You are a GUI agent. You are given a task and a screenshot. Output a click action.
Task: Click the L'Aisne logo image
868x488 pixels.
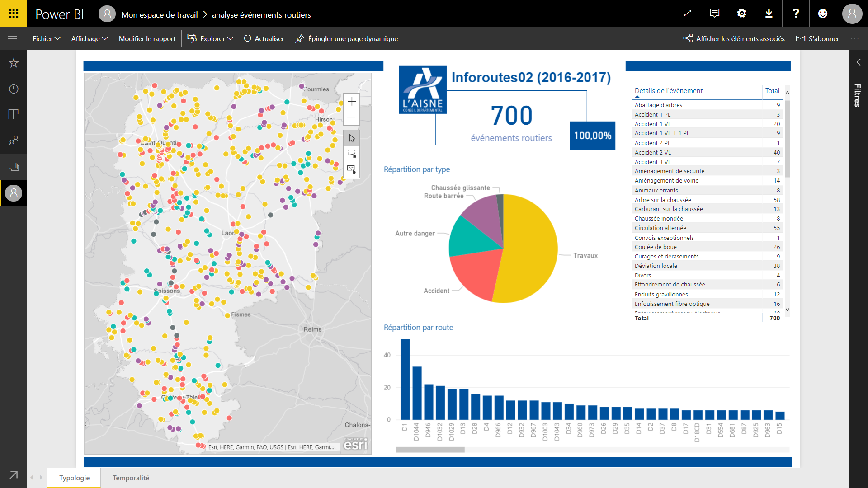pyautogui.click(x=423, y=89)
